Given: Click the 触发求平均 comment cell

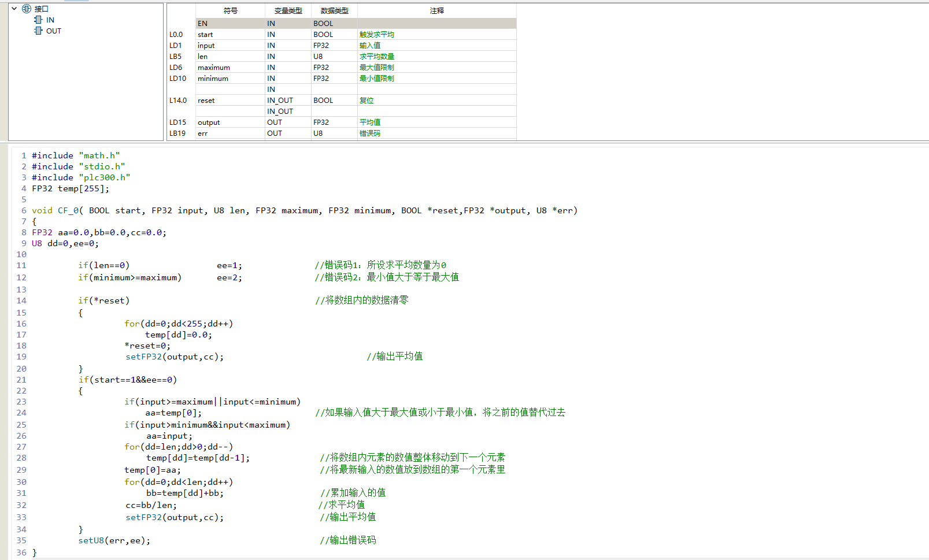Looking at the screenshot, I should (x=437, y=34).
